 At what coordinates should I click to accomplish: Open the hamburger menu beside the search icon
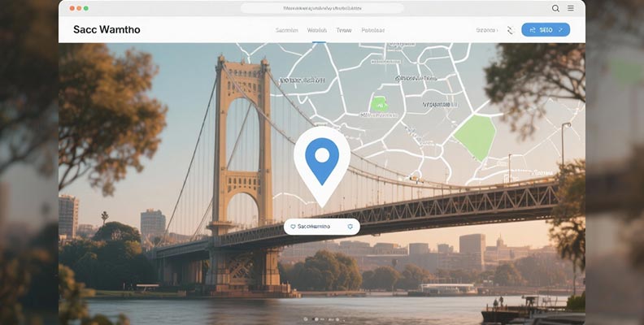(571, 8)
